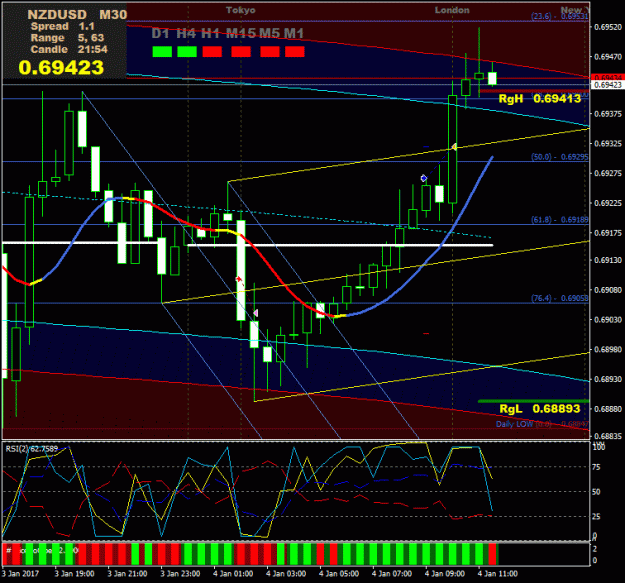Click the red 0.69424 price tag on axis
The width and height of the screenshot is (625, 583).
tap(607, 77)
